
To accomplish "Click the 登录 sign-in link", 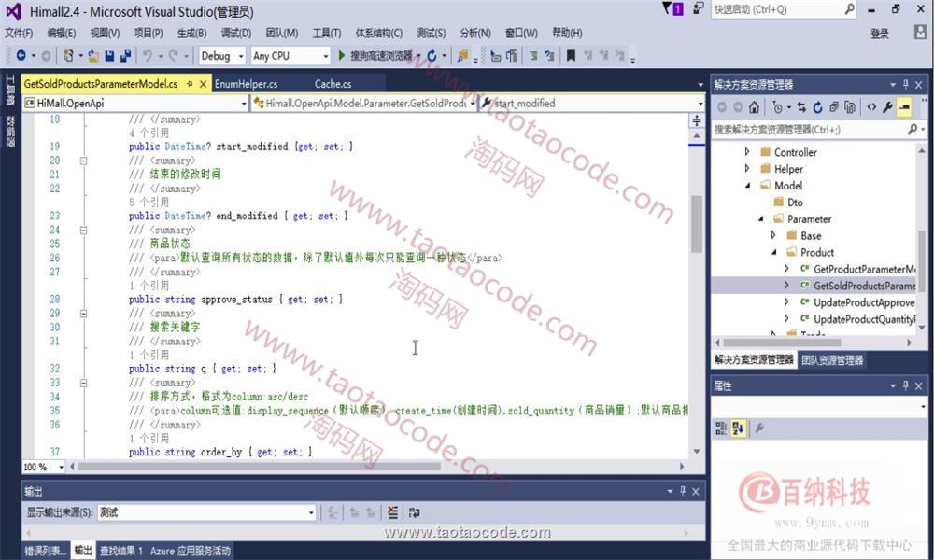I will pyautogui.click(x=879, y=34).
